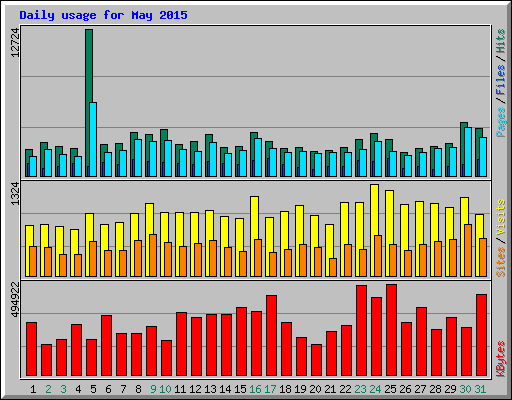Click green day label 10 on the x-axis
The image size is (512, 400).
(x=165, y=389)
